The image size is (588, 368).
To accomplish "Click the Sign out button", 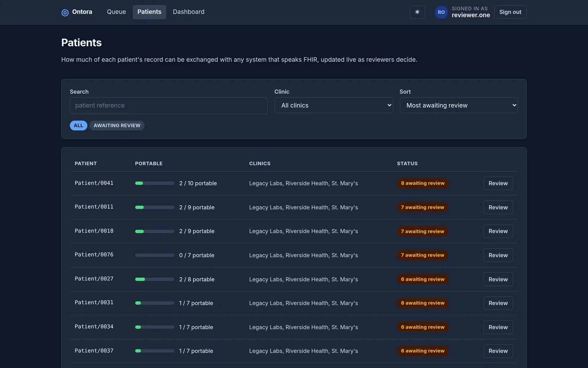I will (510, 12).
